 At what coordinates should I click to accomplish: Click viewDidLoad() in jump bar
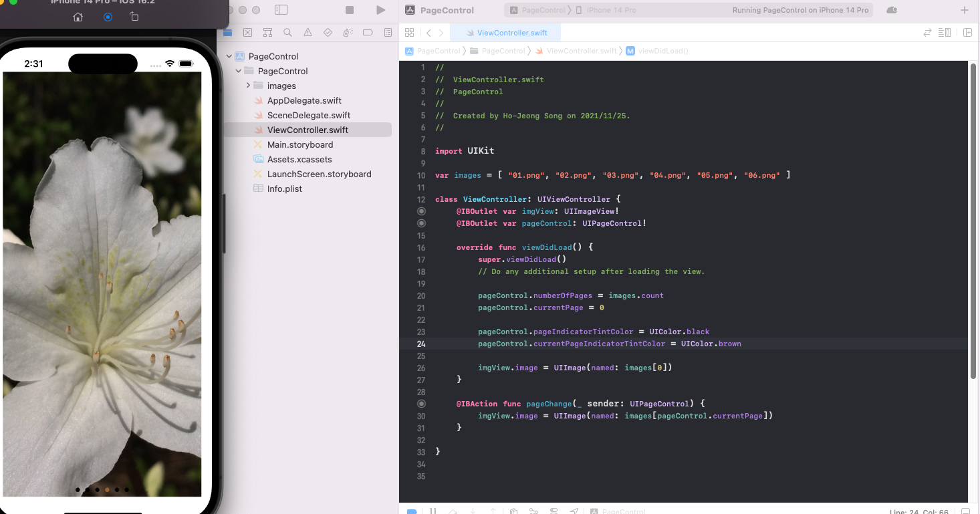[x=657, y=51]
